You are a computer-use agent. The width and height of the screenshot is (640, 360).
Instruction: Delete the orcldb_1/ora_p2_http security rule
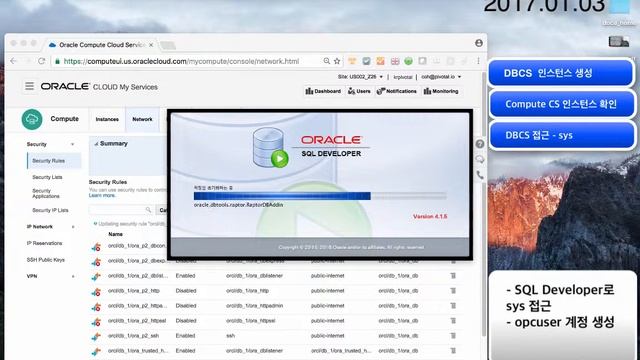click(453, 291)
